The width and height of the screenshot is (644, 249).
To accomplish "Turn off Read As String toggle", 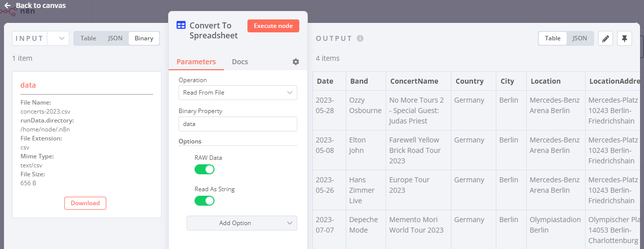I will point(204,201).
